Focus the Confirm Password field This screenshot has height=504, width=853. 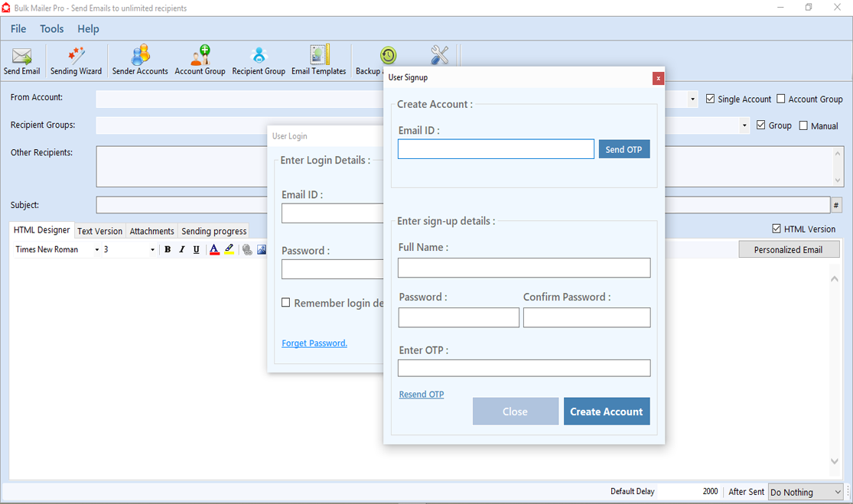(x=587, y=317)
